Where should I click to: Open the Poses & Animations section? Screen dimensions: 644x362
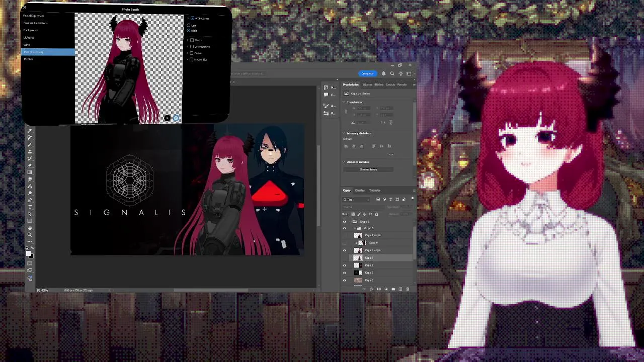35,23
